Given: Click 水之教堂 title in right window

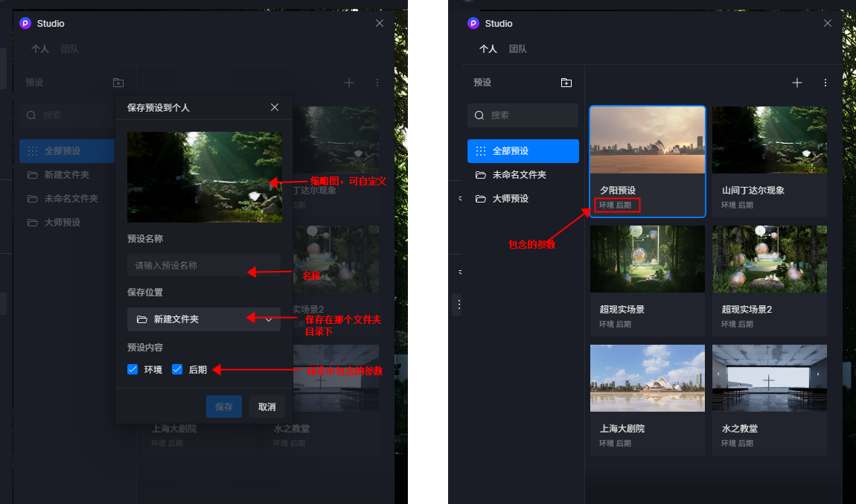Looking at the screenshot, I should (x=740, y=429).
